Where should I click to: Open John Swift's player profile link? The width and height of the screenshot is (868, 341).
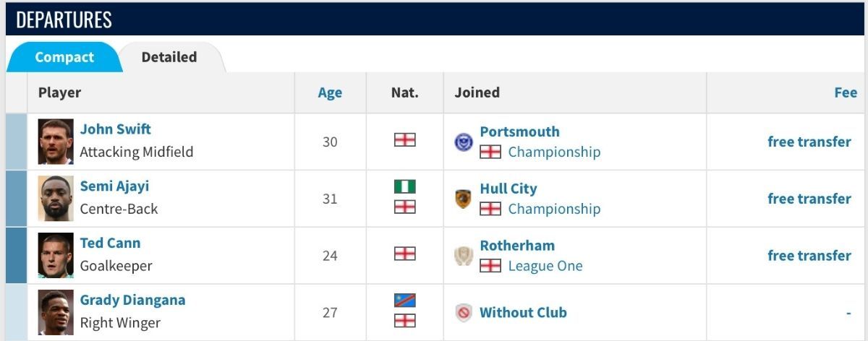tap(115, 129)
